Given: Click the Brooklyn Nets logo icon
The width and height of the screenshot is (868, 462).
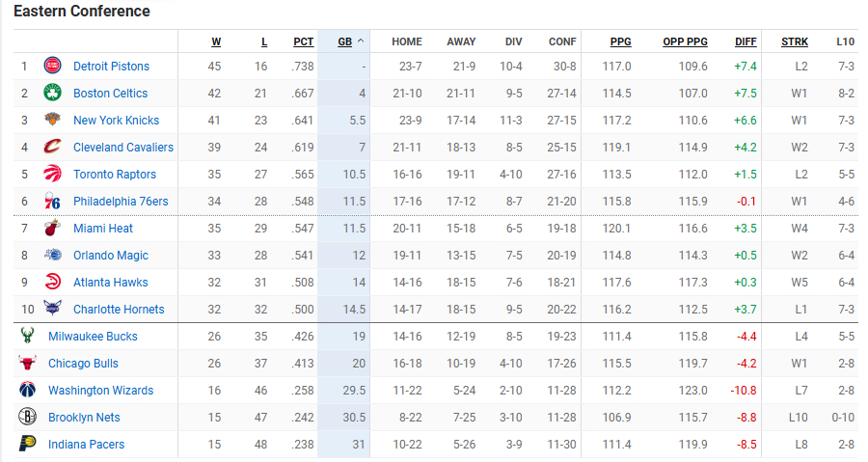Looking at the screenshot, I should click(x=27, y=417).
